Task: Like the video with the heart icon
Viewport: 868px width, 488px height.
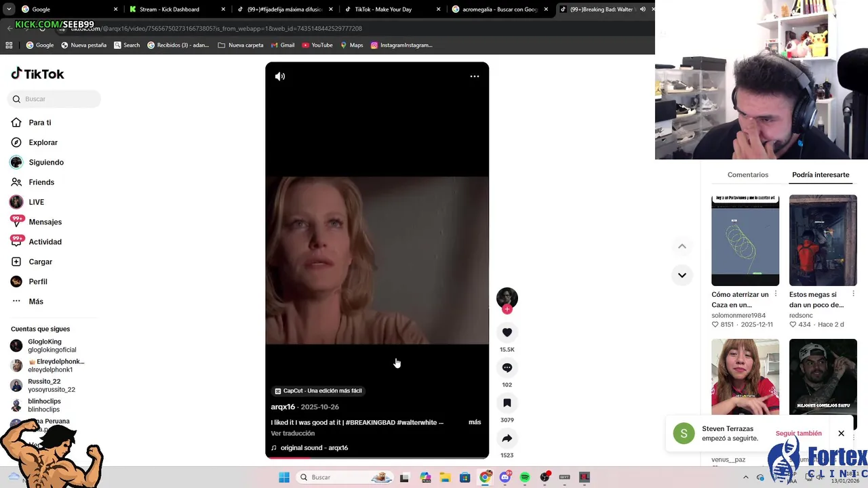Action: pyautogui.click(x=507, y=332)
